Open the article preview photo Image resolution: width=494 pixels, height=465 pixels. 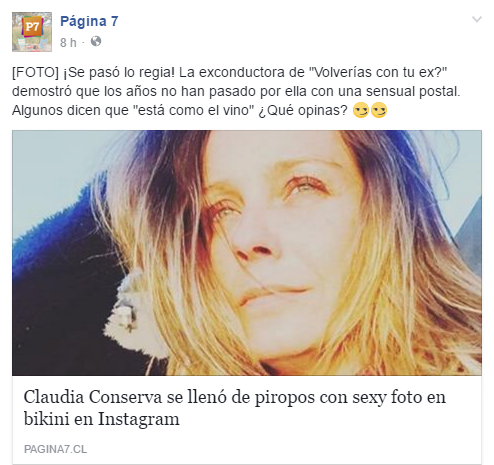click(x=247, y=253)
